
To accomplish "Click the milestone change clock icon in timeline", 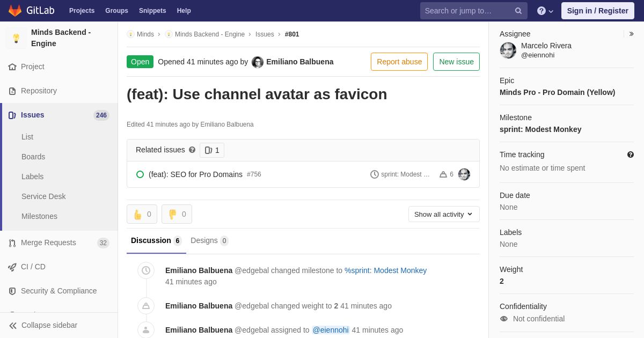I will click(x=146, y=270).
